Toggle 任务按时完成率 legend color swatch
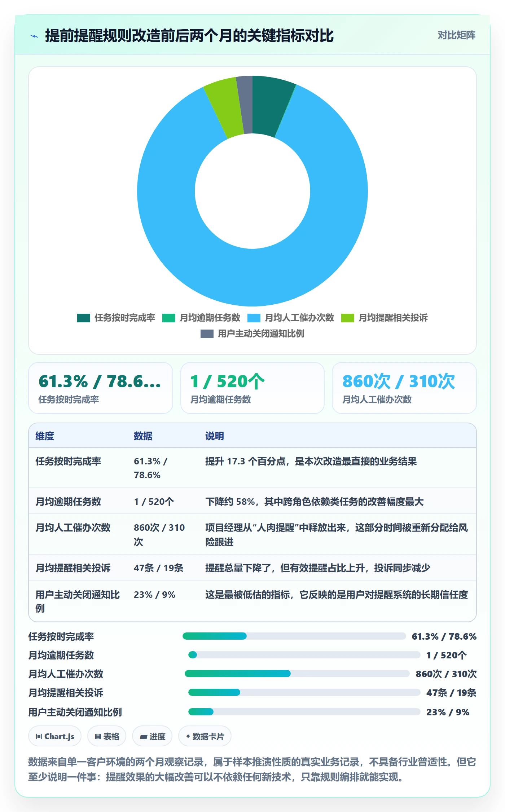The width and height of the screenshot is (505, 812). 83,318
